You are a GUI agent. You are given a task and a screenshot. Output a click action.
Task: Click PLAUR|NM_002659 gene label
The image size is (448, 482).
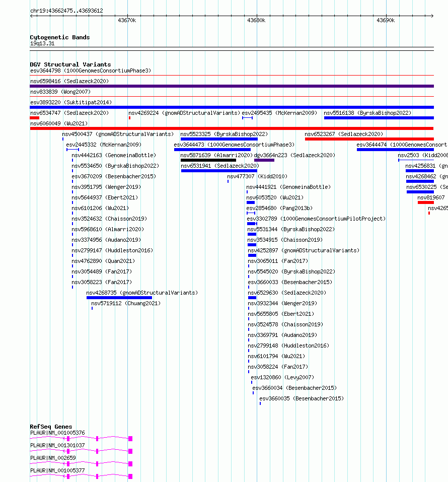[53, 458]
